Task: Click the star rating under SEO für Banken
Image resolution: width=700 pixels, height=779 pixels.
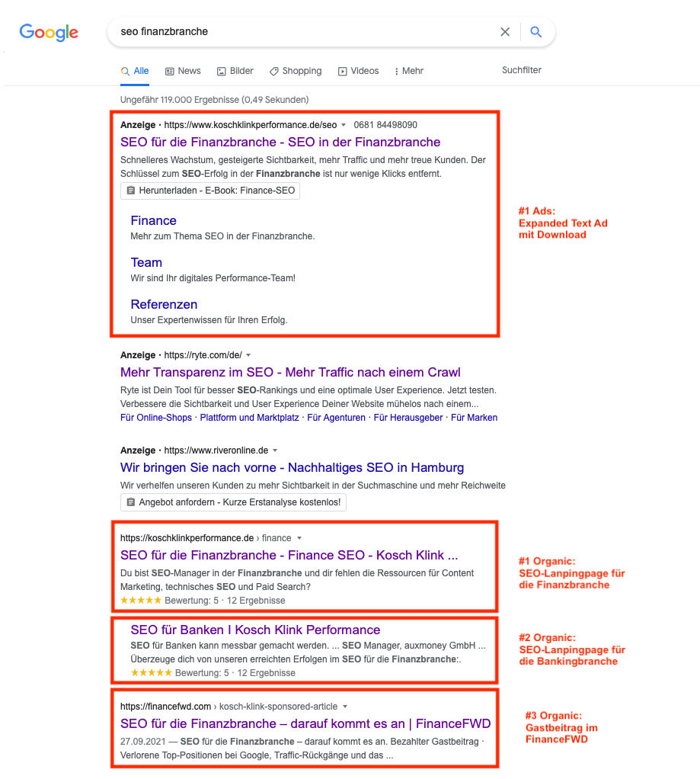Action: (152, 673)
